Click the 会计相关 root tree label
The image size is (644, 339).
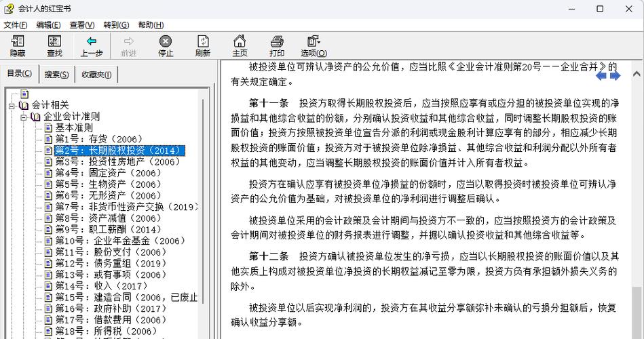50,106
